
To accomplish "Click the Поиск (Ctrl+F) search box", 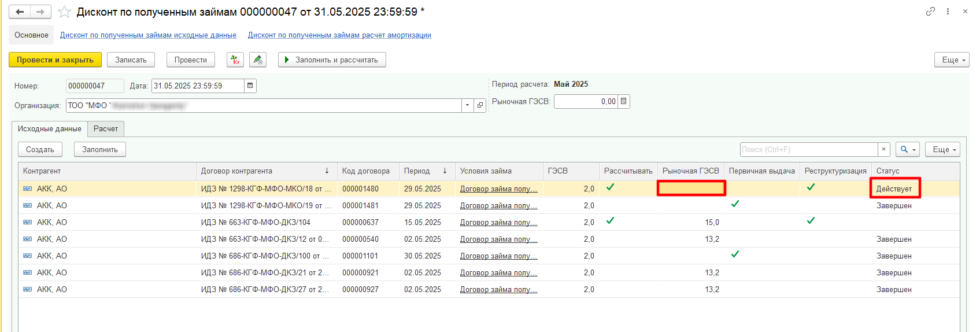I will point(809,149).
